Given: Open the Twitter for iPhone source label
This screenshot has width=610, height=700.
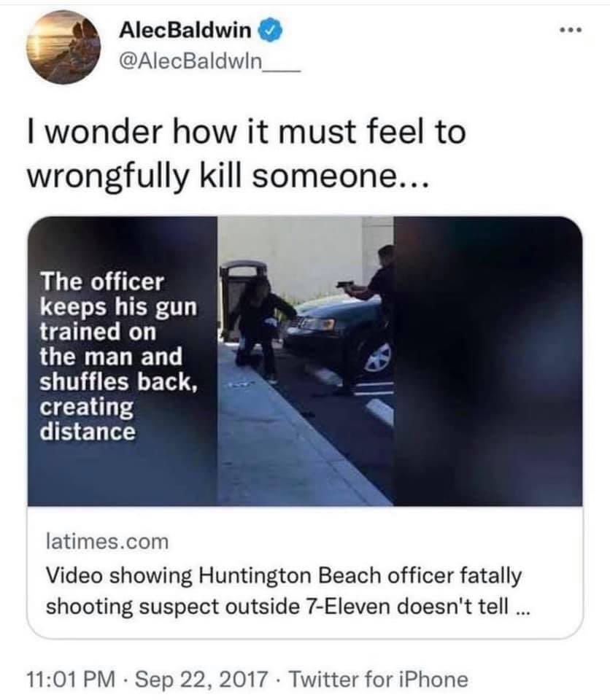Looking at the screenshot, I should 379,680.
